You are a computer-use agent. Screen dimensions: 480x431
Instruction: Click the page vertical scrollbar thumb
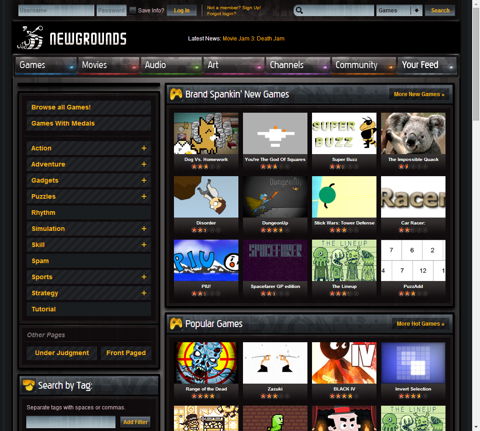click(x=476, y=63)
